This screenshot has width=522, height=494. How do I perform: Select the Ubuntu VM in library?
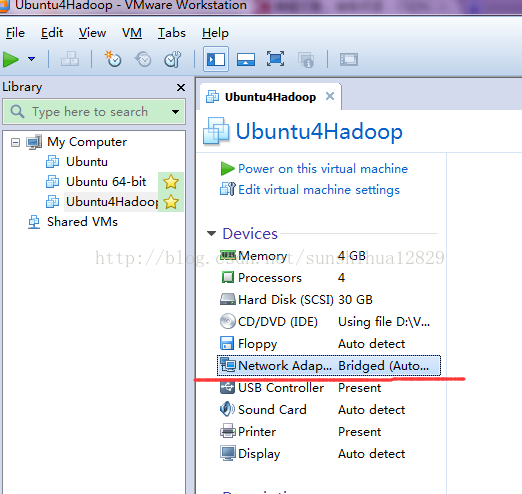click(x=87, y=162)
